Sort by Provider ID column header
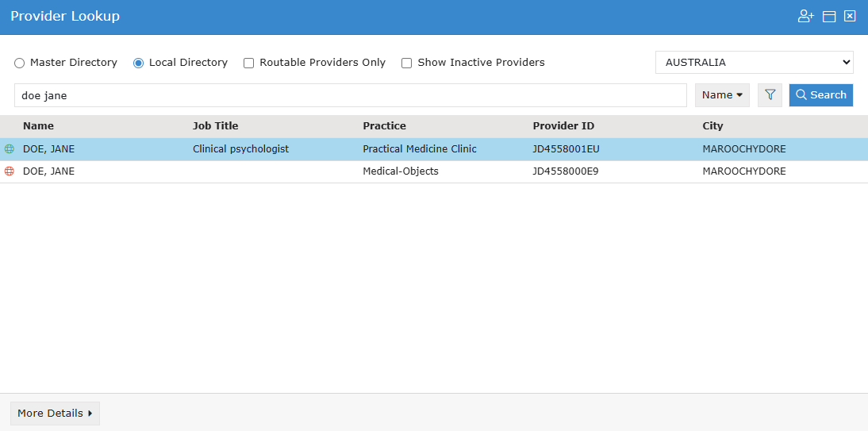868x431 pixels. tap(563, 126)
